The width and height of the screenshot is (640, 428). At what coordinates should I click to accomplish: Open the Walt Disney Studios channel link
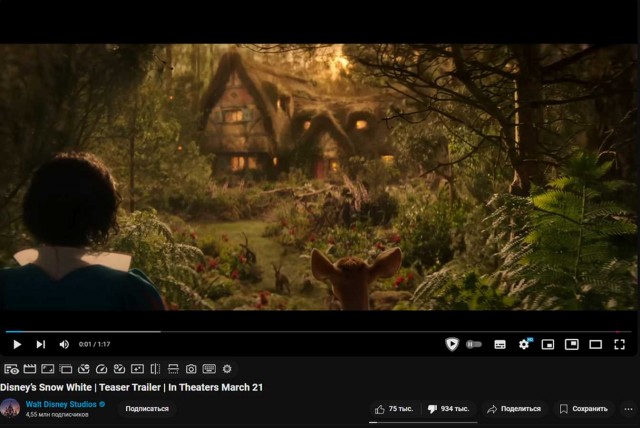pyautogui.click(x=61, y=404)
